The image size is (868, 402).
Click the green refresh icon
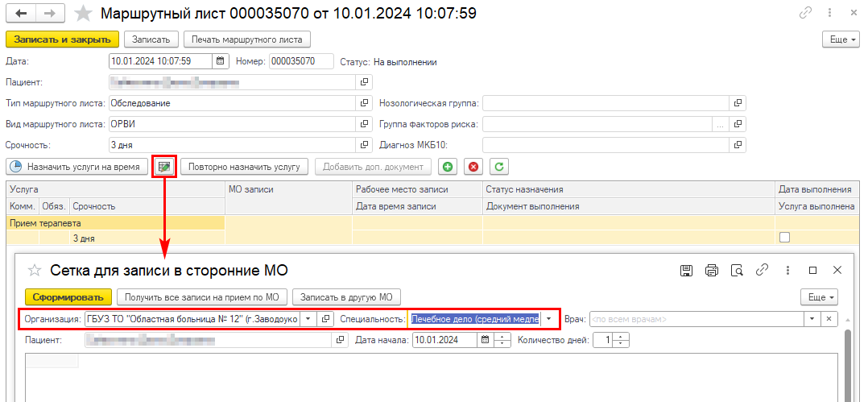(x=500, y=167)
